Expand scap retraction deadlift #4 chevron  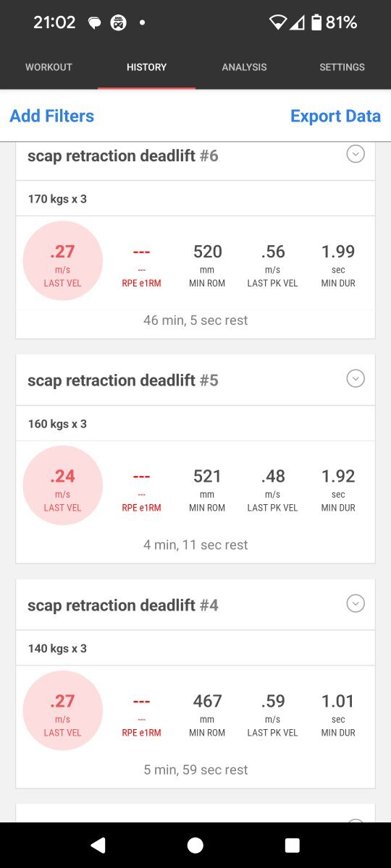pyautogui.click(x=355, y=603)
